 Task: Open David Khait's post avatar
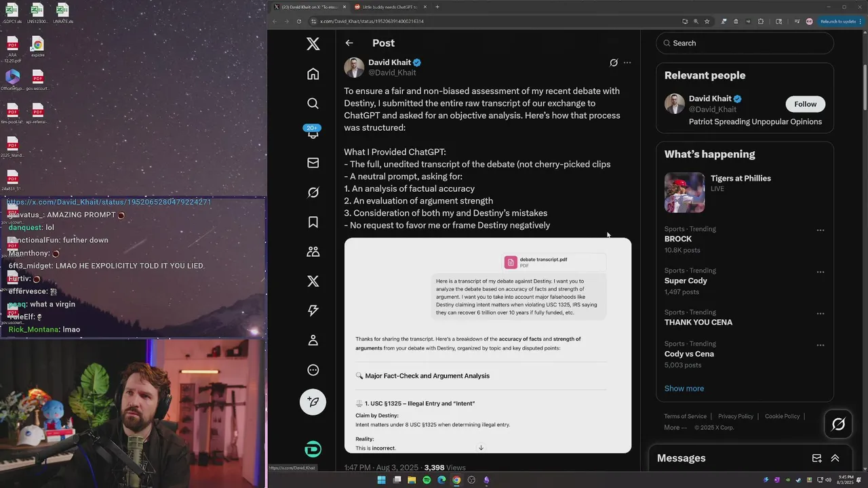[354, 67]
